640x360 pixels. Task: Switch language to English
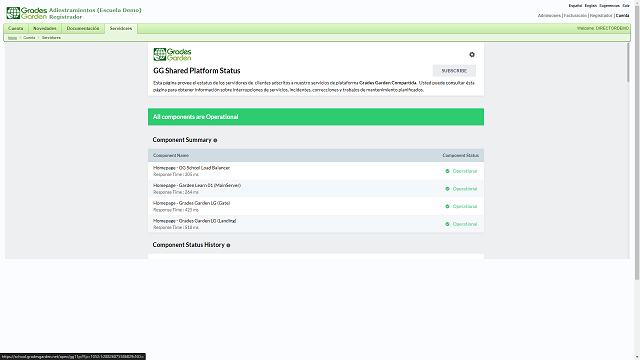(591, 6)
